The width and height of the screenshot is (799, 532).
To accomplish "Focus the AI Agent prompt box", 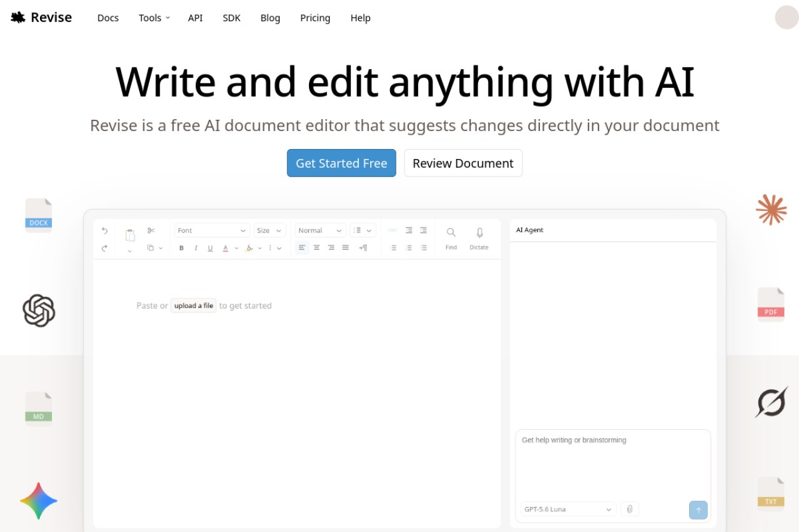I will pos(613,464).
